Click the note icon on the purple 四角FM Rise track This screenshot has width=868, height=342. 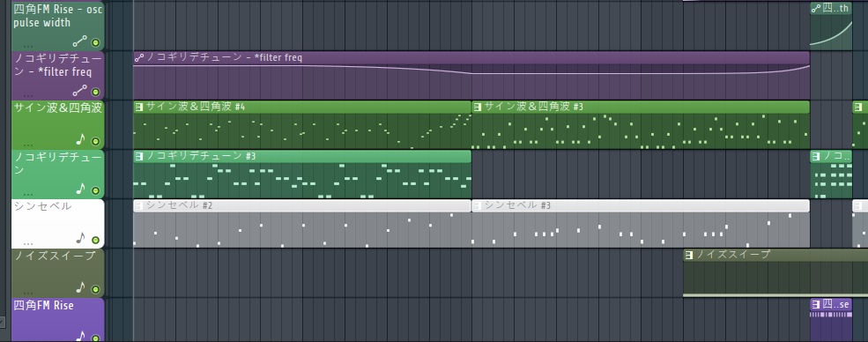[x=81, y=336]
